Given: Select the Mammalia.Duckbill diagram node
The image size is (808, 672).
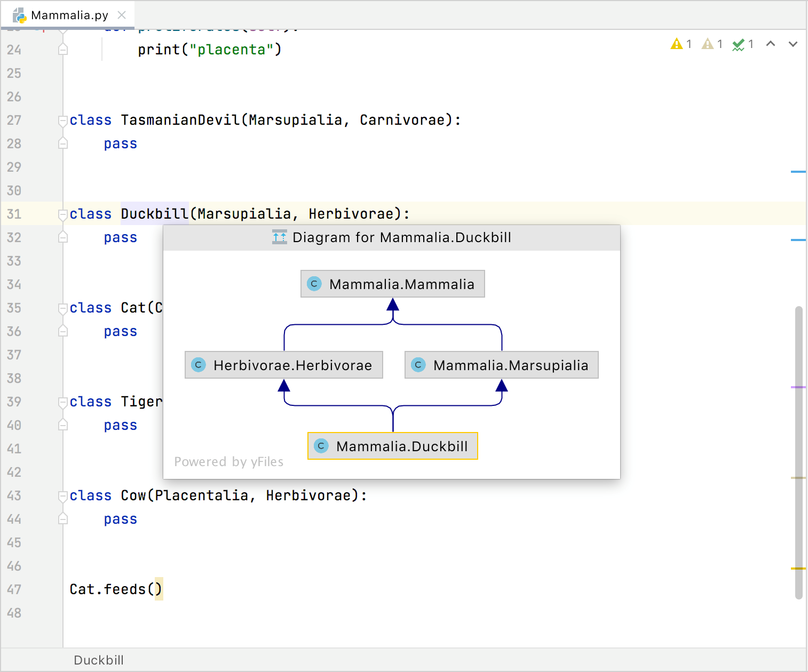Looking at the screenshot, I should [x=393, y=446].
